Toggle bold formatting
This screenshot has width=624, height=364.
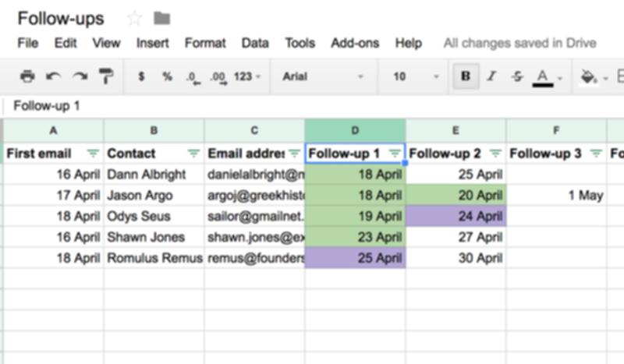[x=466, y=76]
